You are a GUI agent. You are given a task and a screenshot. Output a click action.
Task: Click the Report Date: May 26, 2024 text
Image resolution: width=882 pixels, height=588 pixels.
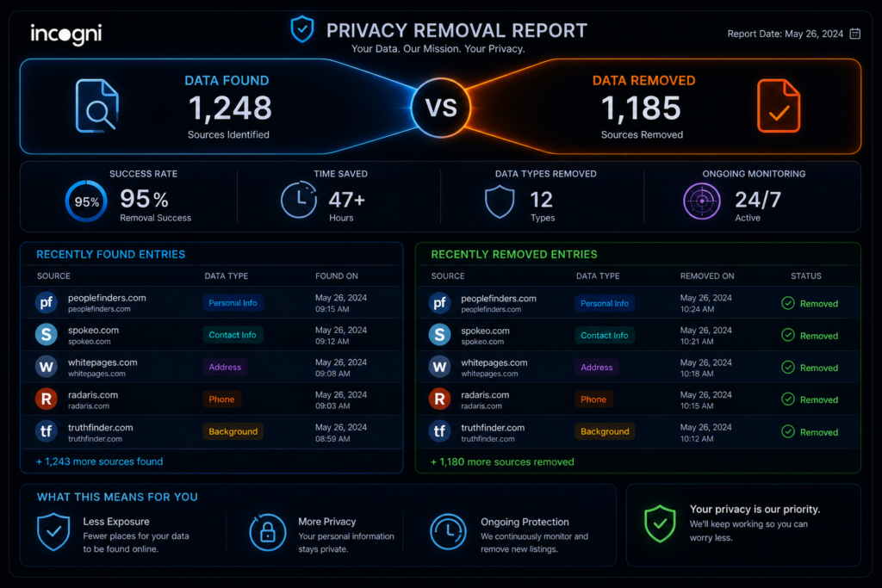pos(785,34)
